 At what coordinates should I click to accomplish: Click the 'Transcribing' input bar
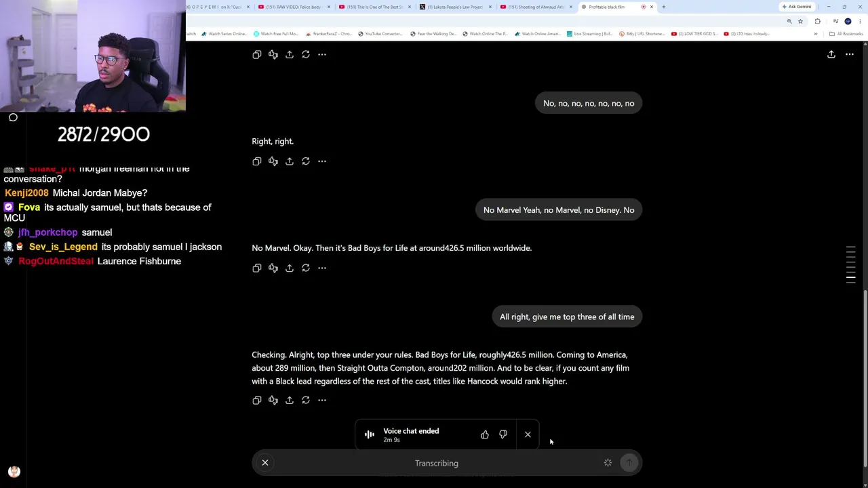click(x=447, y=463)
